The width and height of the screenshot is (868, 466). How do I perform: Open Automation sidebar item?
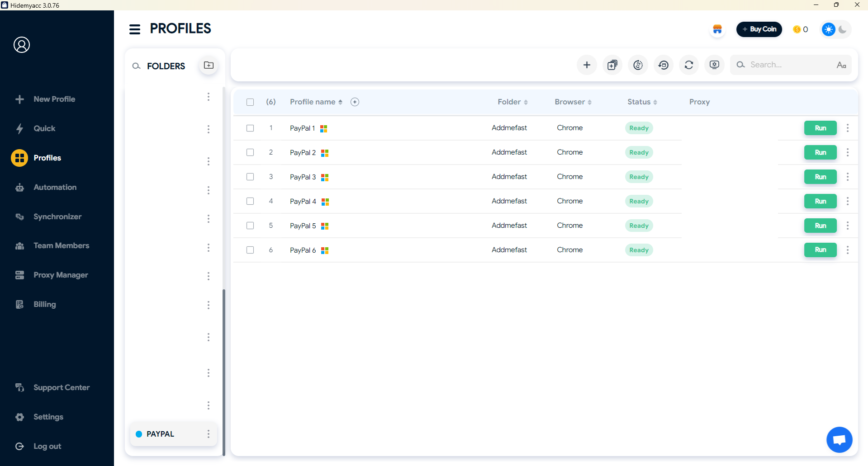46,187
